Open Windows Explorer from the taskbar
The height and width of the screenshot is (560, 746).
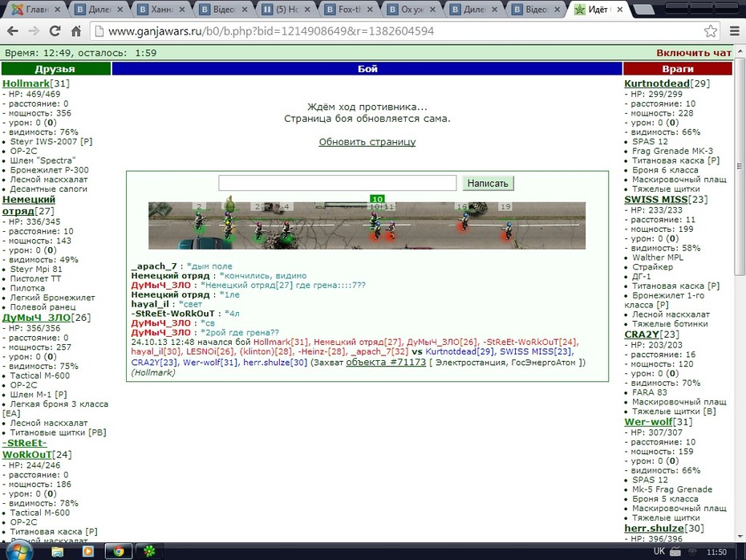[x=58, y=551]
